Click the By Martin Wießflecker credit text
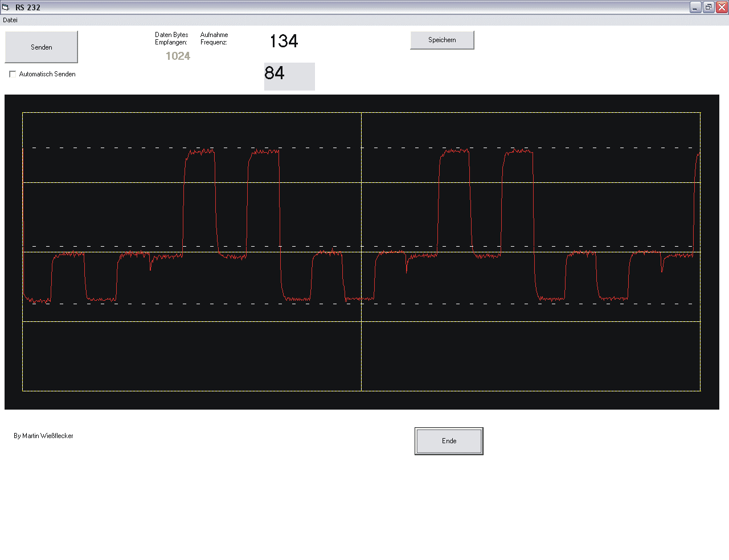The height and width of the screenshot is (560, 729). [43, 436]
